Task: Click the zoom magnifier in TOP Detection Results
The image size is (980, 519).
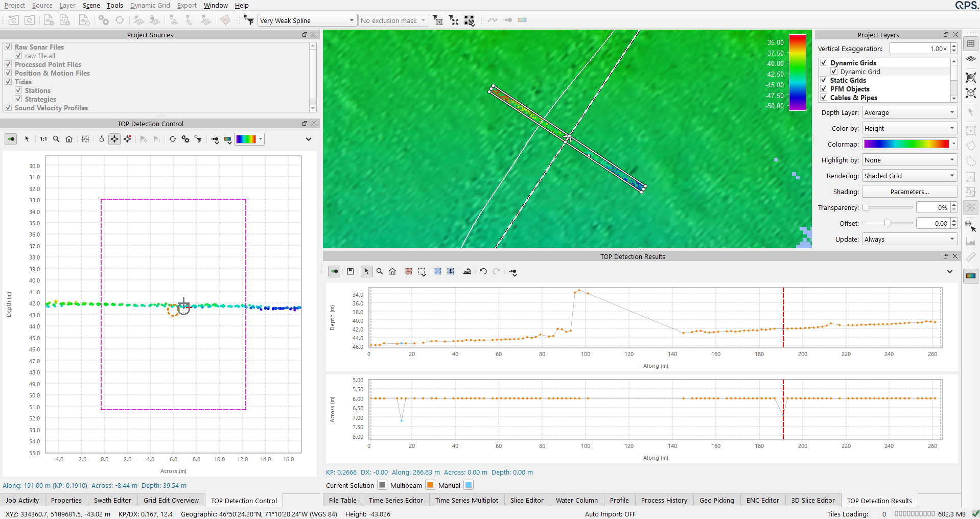Action: tap(380, 272)
